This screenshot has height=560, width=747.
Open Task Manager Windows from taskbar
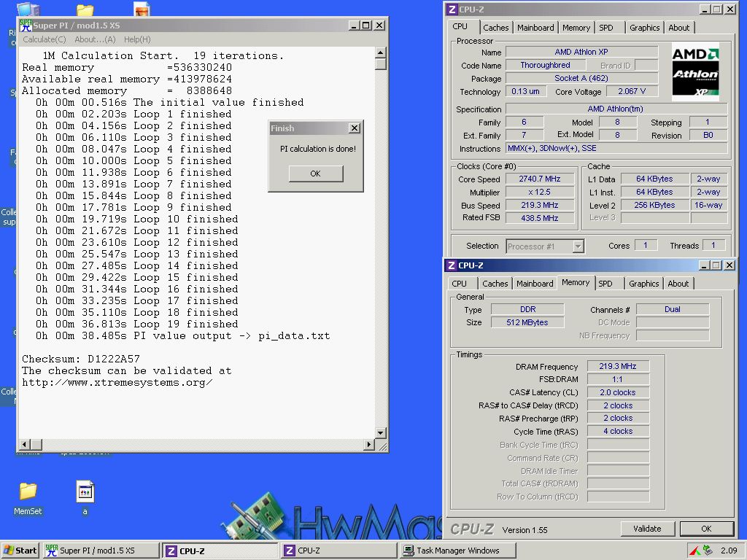pos(457,551)
